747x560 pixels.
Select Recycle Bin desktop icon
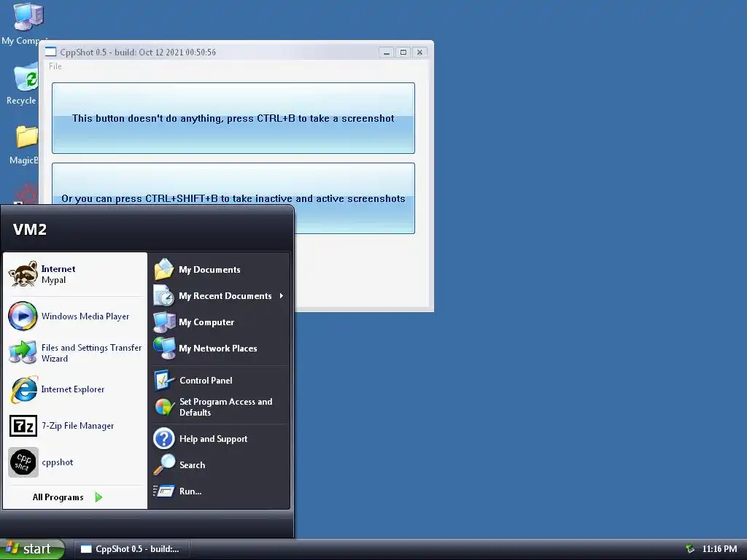click(26, 76)
